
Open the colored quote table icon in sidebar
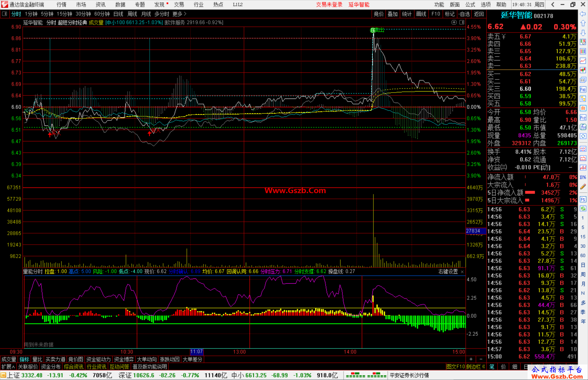click(583, 51)
